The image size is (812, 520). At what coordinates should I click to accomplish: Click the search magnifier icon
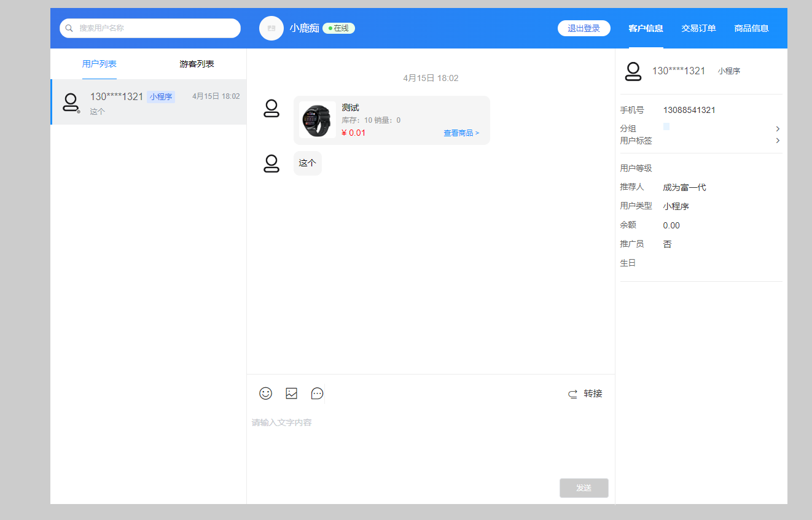coord(69,28)
